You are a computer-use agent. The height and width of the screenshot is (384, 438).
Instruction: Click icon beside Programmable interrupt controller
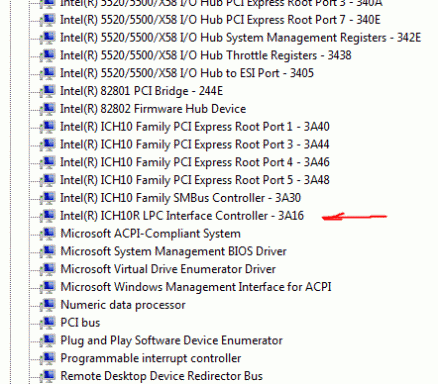[48, 358]
